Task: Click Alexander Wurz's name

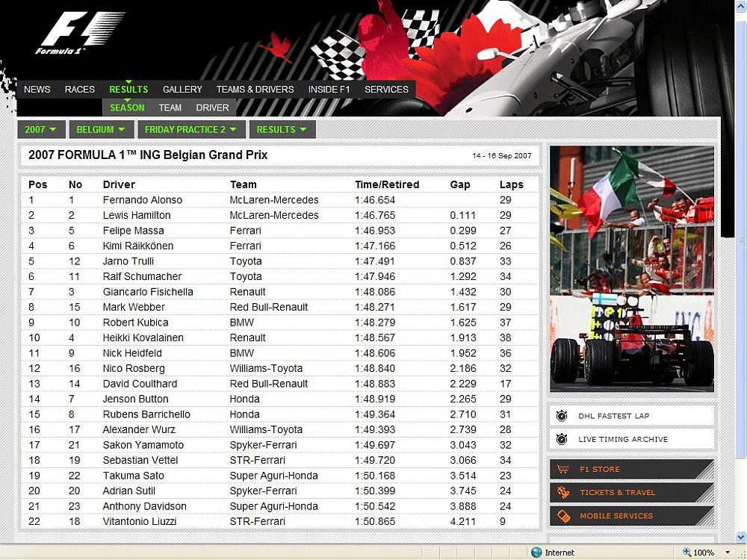Action: click(139, 429)
